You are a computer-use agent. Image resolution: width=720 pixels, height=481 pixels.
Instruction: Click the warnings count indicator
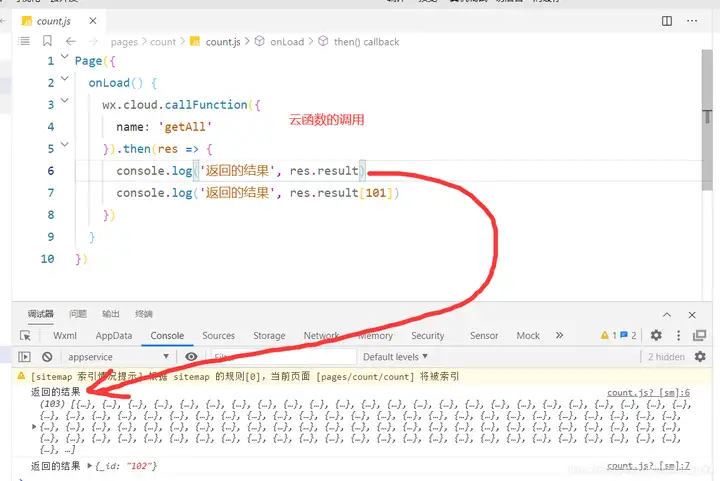click(x=608, y=336)
